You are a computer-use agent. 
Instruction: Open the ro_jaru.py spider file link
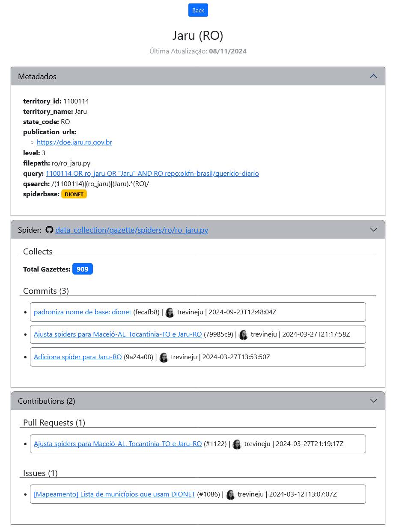(131, 230)
